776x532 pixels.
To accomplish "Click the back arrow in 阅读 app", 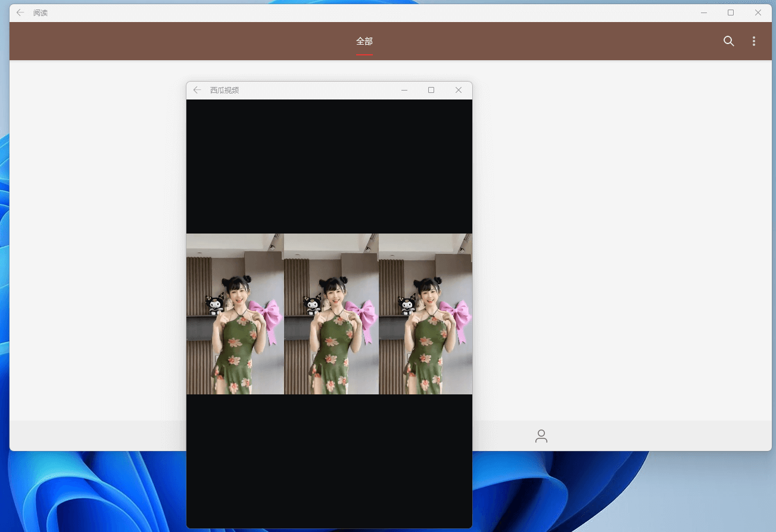I will [20, 13].
